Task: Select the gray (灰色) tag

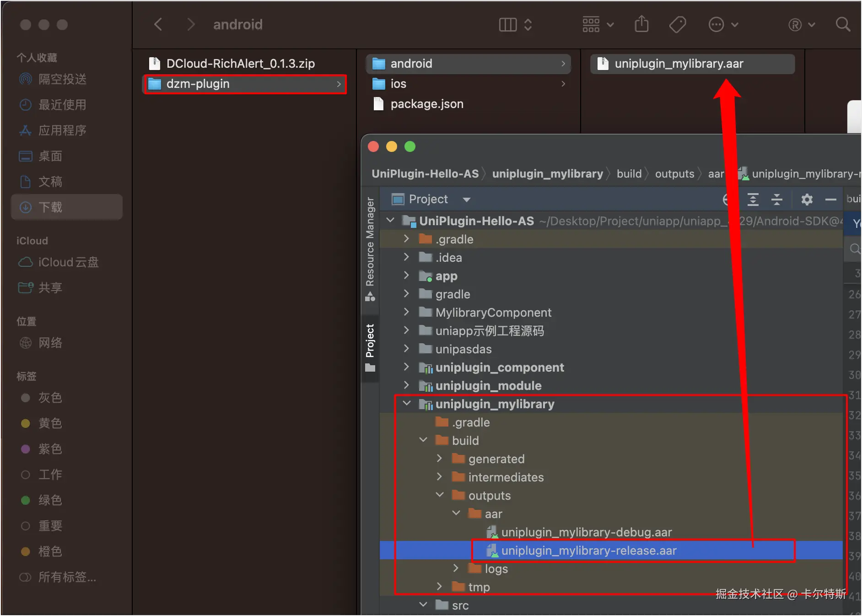Action: click(67, 398)
